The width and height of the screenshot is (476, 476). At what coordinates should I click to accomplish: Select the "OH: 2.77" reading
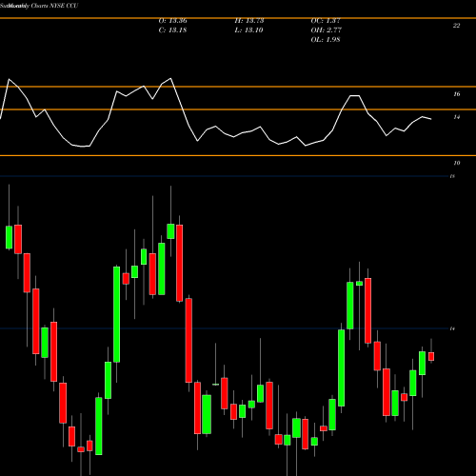pyautogui.click(x=327, y=30)
